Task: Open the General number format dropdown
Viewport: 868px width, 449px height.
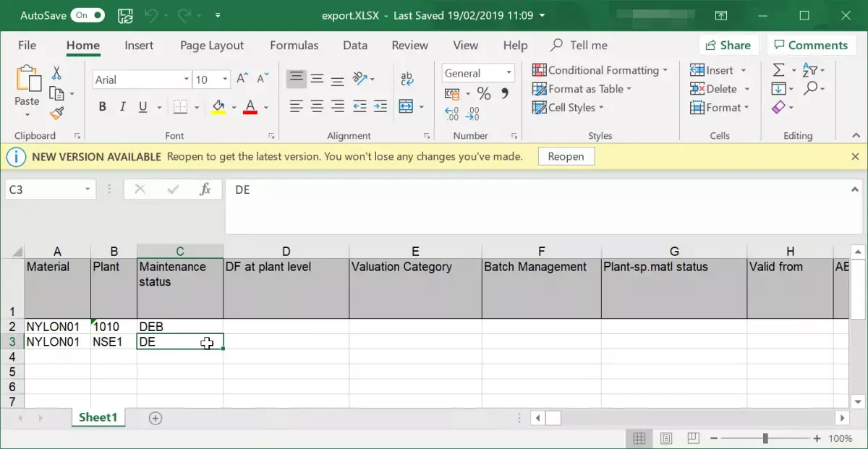Action: click(x=509, y=72)
